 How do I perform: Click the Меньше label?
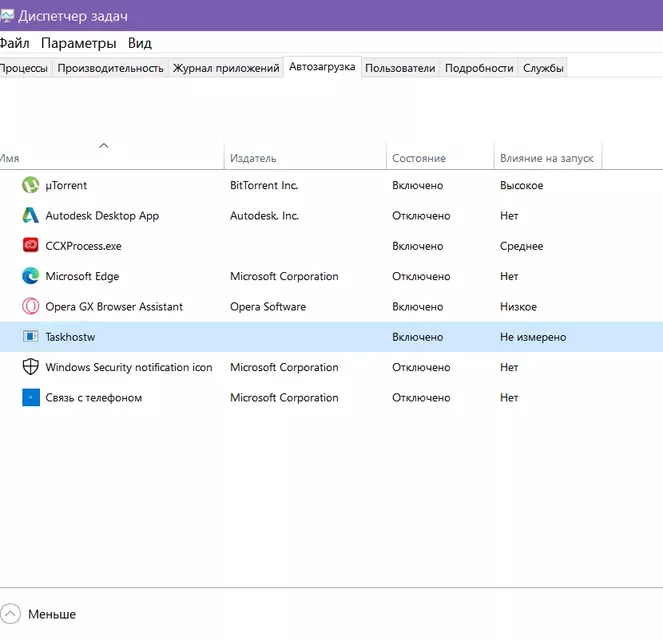click(52, 614)
